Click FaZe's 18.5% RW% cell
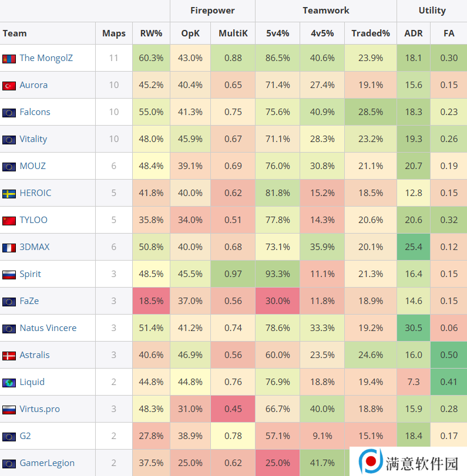 (x=152, y=301)
